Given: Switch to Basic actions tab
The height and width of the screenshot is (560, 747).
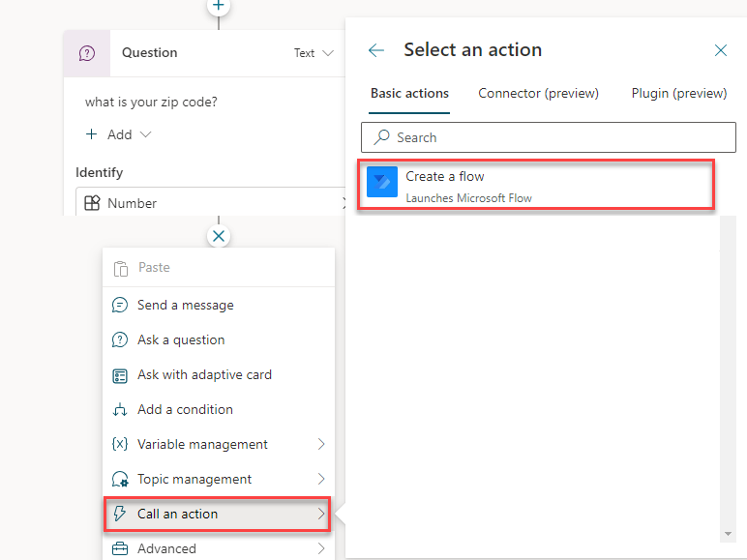Looking at the screenshot, I should [x=409, y=93].
